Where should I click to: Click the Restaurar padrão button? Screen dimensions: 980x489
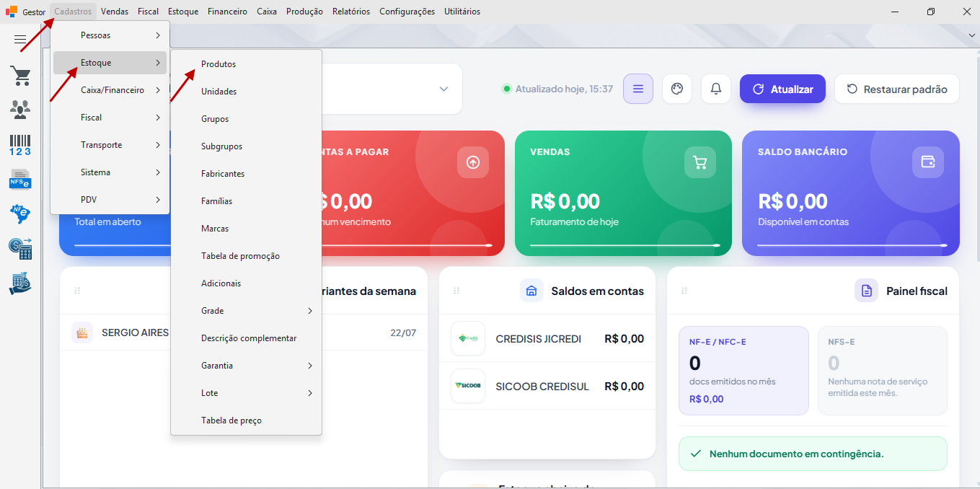(x=897, y=89)
